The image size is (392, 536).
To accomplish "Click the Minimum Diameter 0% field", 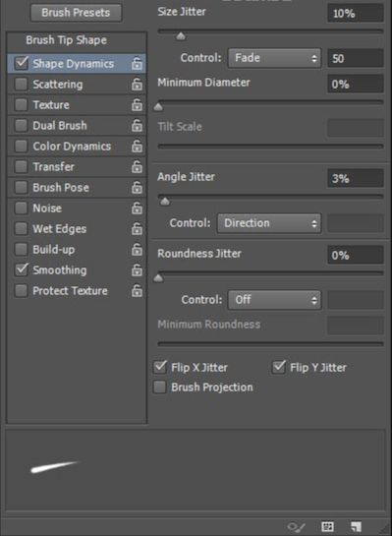I will coord(356,85).
